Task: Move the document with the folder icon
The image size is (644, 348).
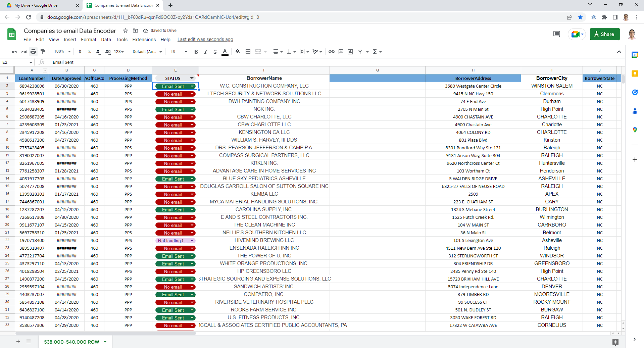Action: click(136, 31)
